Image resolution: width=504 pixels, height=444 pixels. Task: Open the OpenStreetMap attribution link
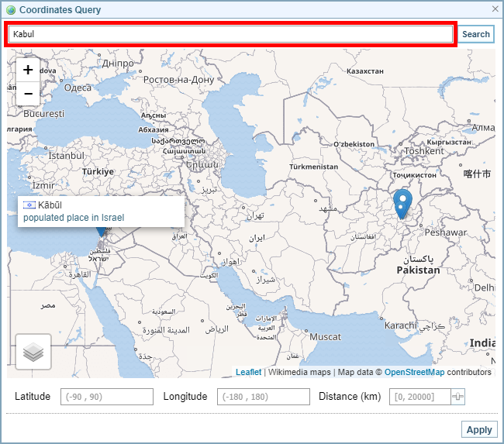point(414,373)
